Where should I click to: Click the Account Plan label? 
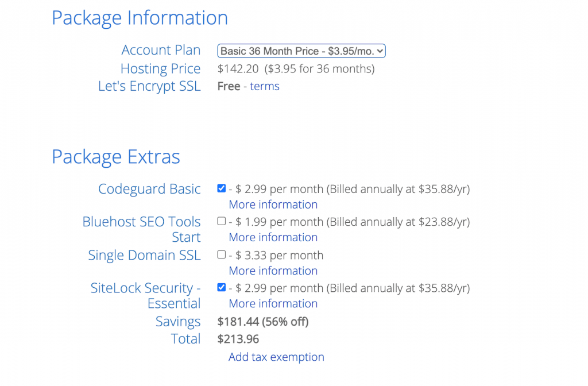click(161, 50)
